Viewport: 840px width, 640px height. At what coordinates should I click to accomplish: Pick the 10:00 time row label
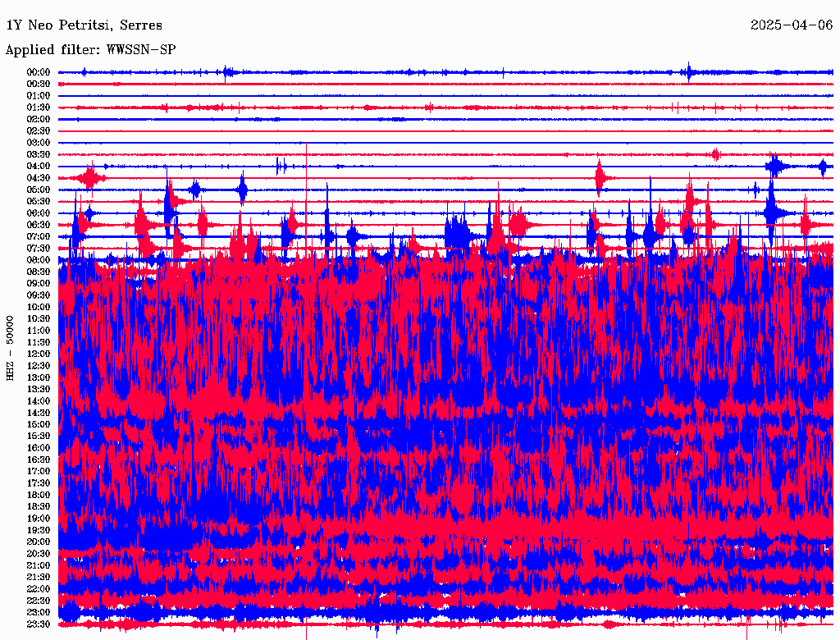(39, 307)
